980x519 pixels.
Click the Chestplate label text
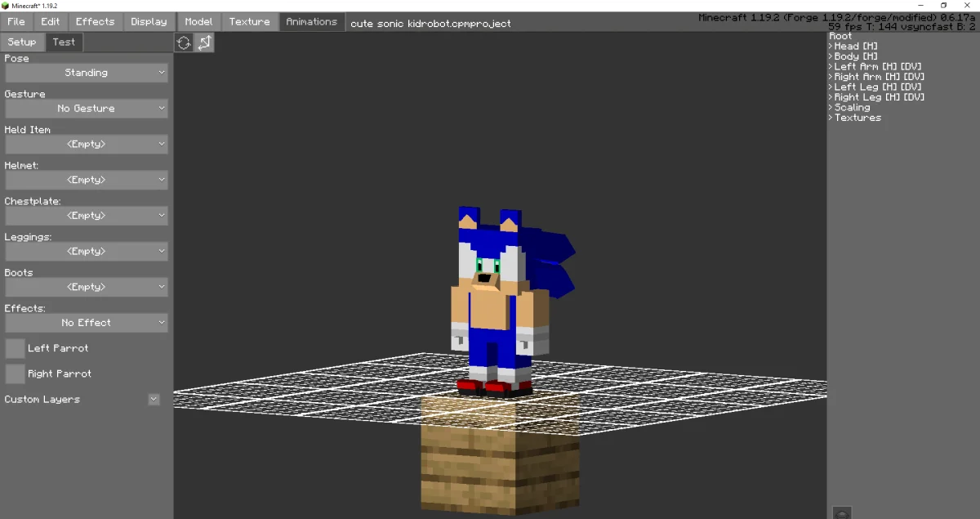pos(33,201)
